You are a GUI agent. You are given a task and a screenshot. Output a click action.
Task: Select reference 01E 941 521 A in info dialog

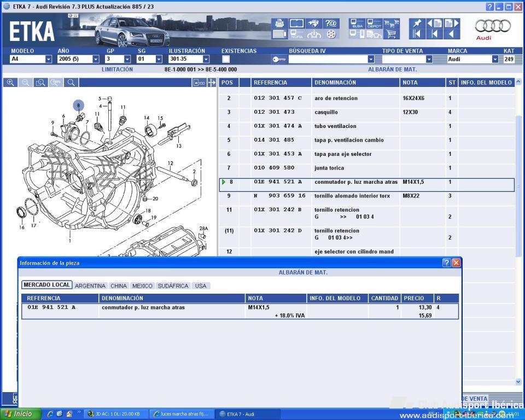pyautogui.click(x=51, y=307)
